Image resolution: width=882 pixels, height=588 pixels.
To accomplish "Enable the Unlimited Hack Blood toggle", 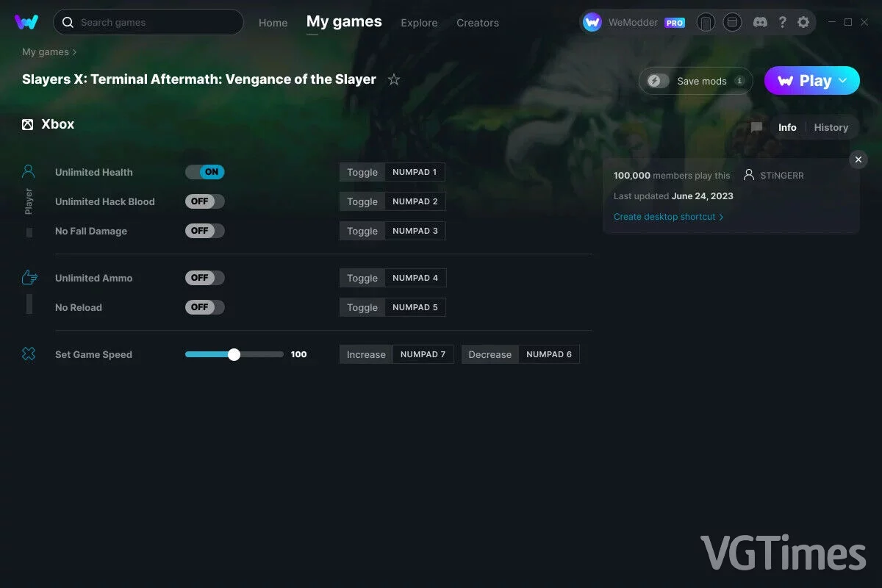I will pos(205,201).
